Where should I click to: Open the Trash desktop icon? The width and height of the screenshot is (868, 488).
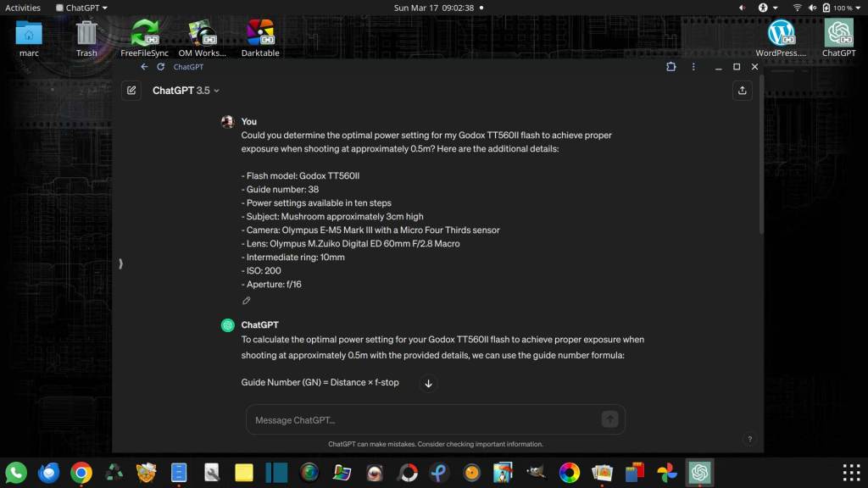tap(86, 39)
